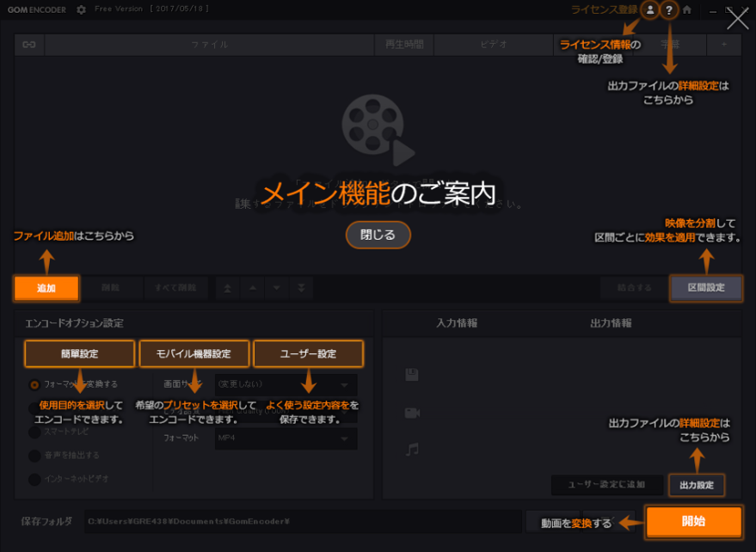Open 区間設定 section settings
Screen dimensions: 756x552
706,288
